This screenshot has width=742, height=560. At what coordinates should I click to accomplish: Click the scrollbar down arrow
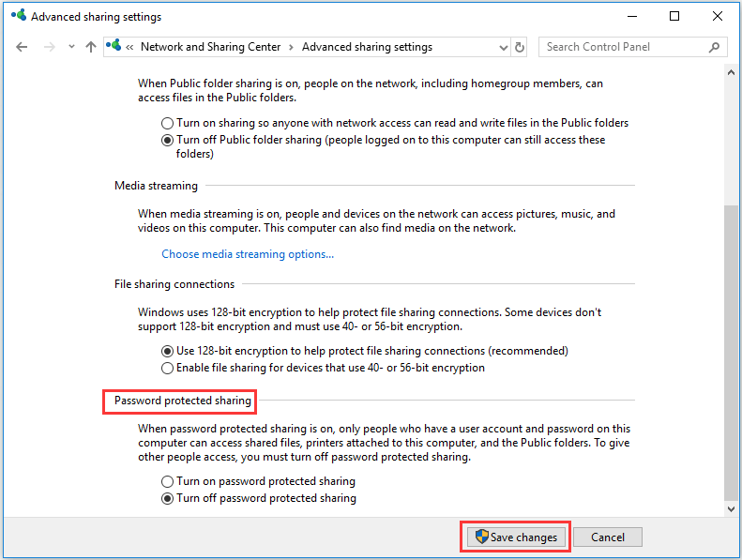coord(731,509)
